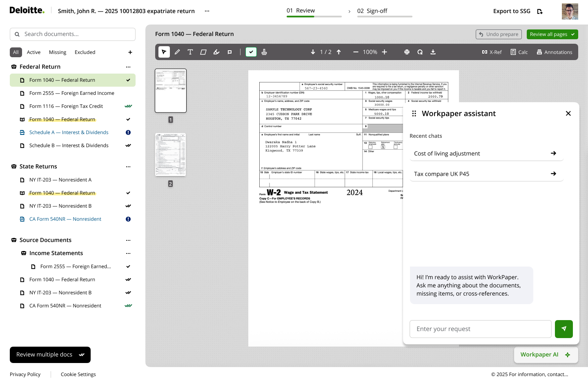Rotate the document page
Screen dimensions: 588x381
(420, 52)
